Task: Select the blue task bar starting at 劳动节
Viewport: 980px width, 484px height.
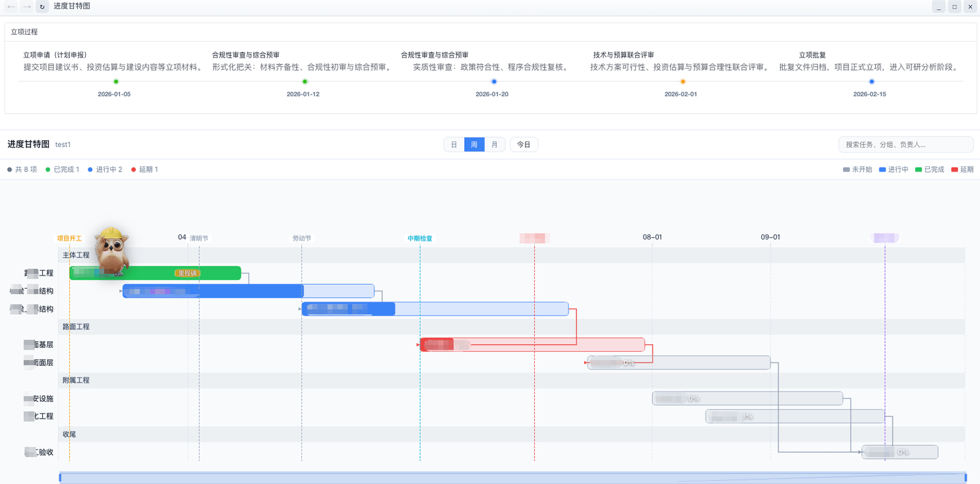Action: [x=435, y=309]
